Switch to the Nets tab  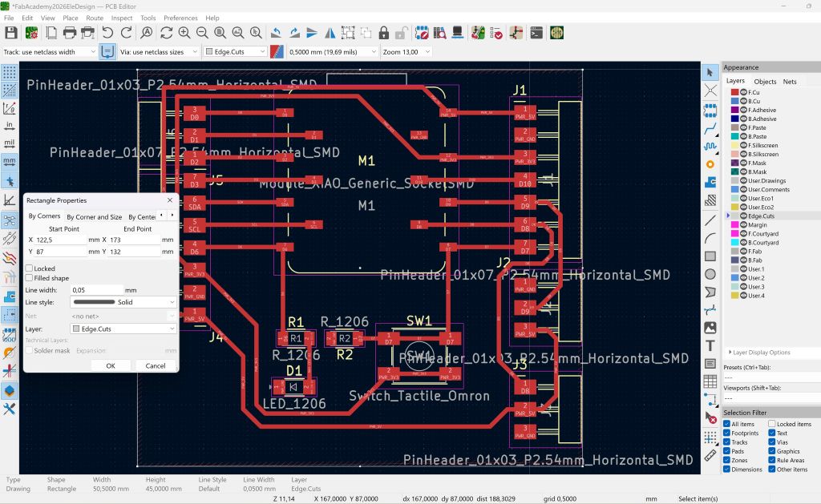pyautogui.click(x=790, y=82)
